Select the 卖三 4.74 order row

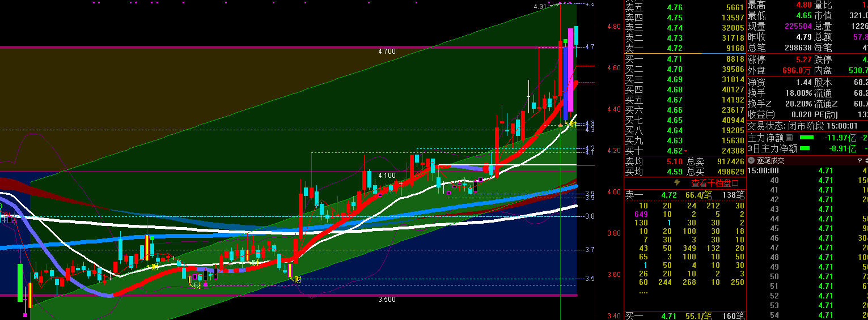[x=685, y=28]
